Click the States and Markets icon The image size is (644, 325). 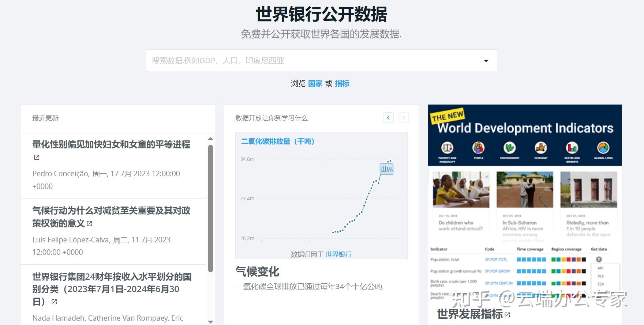tap(572, 148)
